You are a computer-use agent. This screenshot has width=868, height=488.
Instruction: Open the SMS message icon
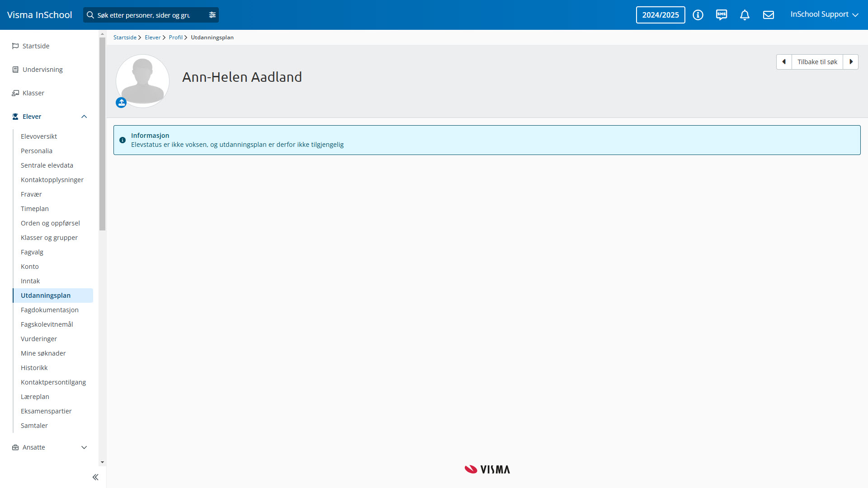pos(722,15)
